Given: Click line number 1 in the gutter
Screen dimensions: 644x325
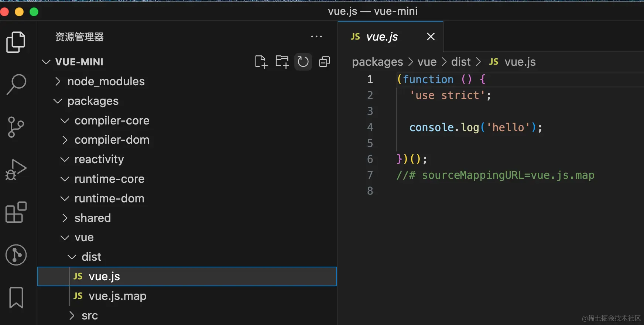Looking at the screenshot, I should pos(370,79).
